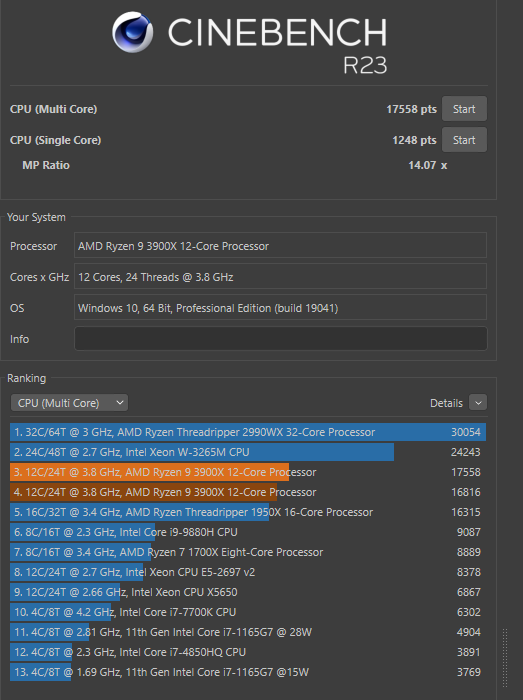
Task: Start the CPU Multi Core benchmark
Action: 464,109
